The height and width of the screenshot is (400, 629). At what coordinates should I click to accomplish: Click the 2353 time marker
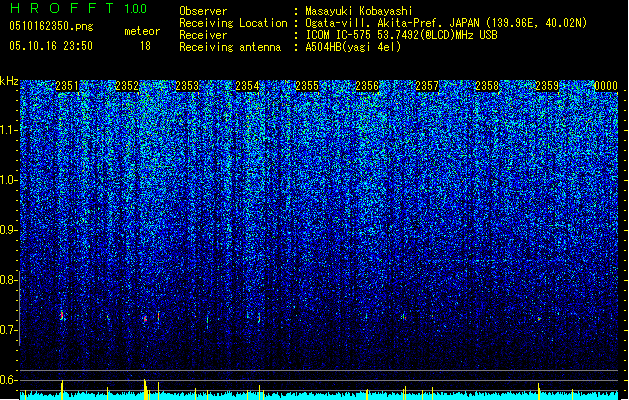click(187, 86)
